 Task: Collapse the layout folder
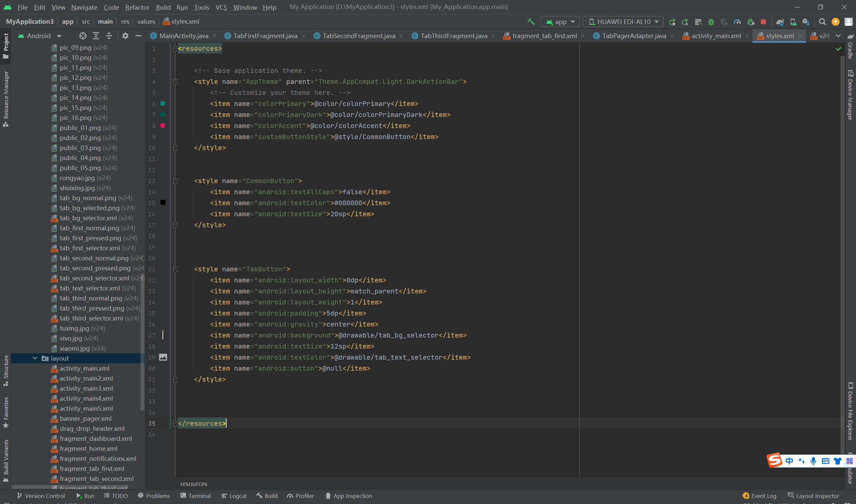35,358
